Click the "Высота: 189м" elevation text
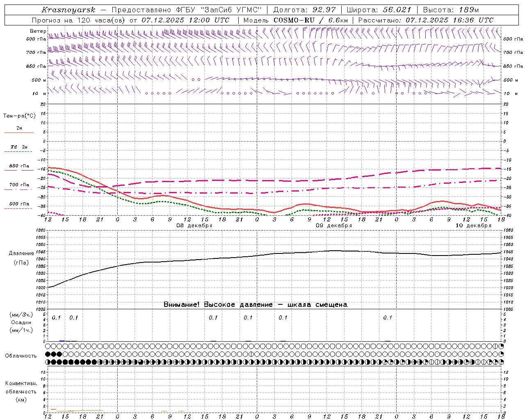 pyautogui.click(x=451, y=10)
